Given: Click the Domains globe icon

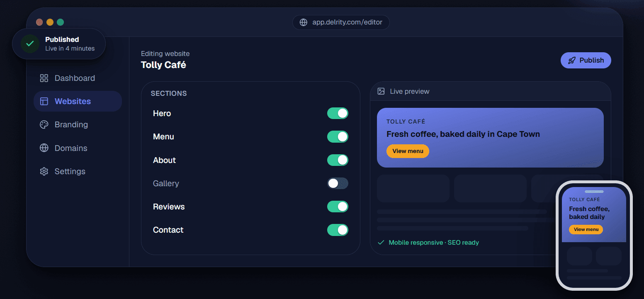Looking at the screenshot, I should [44, 148].
